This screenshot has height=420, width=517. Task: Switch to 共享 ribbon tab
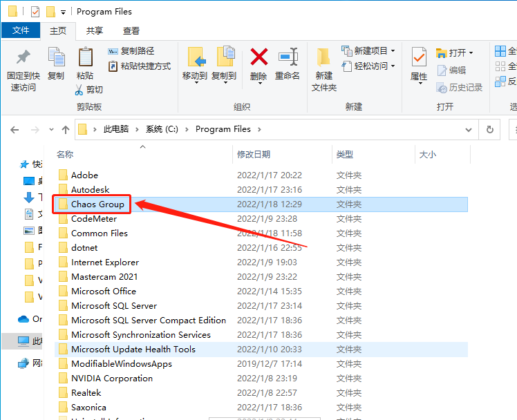(95, 31)
